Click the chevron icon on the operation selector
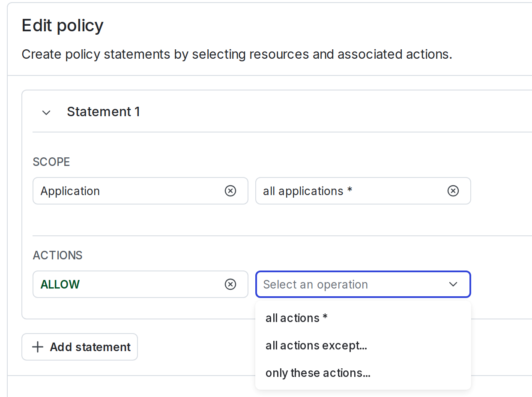The width and height of the screenshot is (532, 397). point(453,284)
